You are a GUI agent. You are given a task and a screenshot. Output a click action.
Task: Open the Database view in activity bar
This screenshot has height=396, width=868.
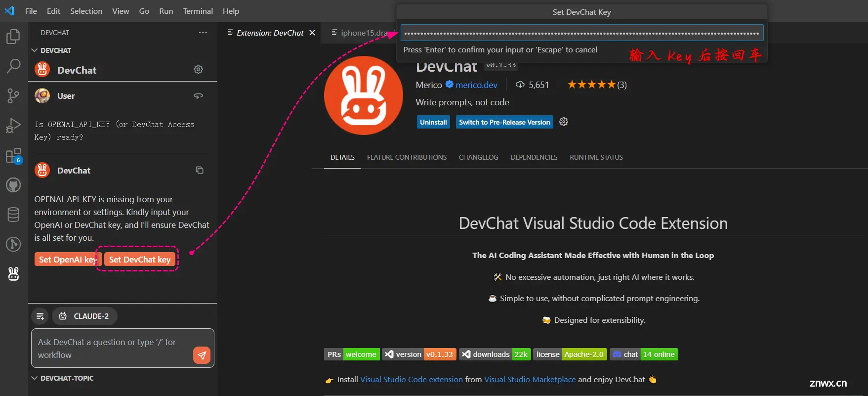pyautogui.click(x=13, y=215)
